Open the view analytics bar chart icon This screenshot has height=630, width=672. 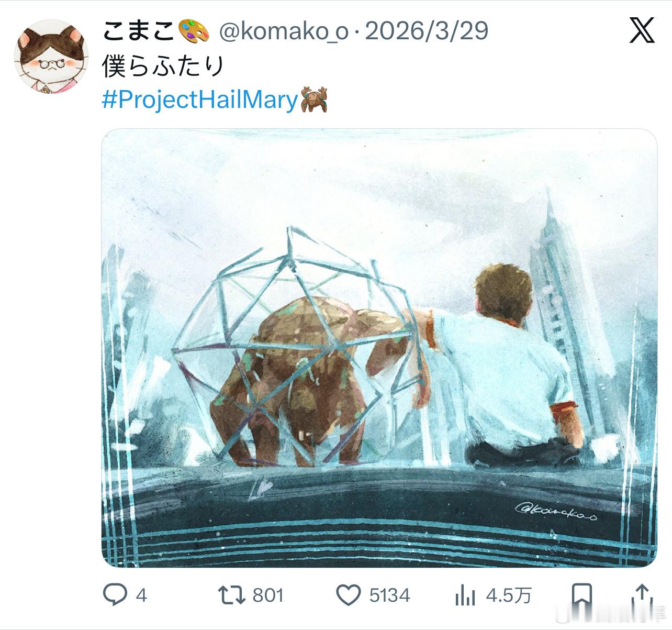tap(465, 595)
